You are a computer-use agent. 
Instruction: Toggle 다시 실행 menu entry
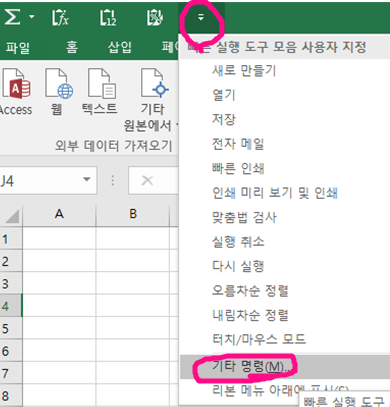[285, 266]
